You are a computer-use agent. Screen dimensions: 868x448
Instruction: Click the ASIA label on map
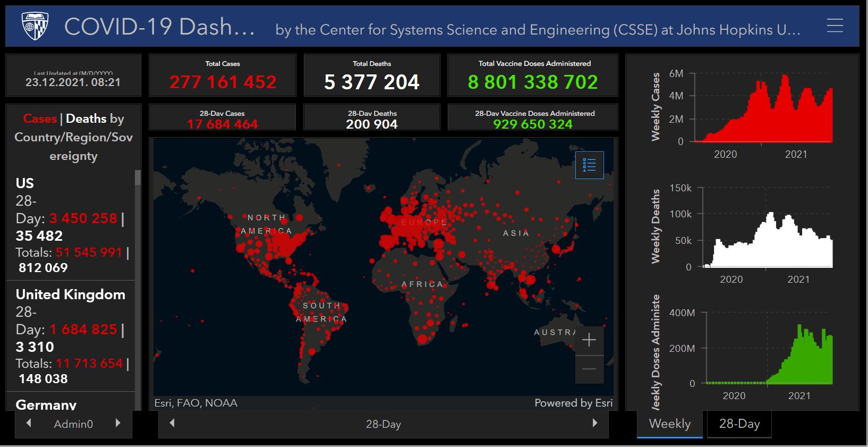pyautogui.click(x=516, y=233)
